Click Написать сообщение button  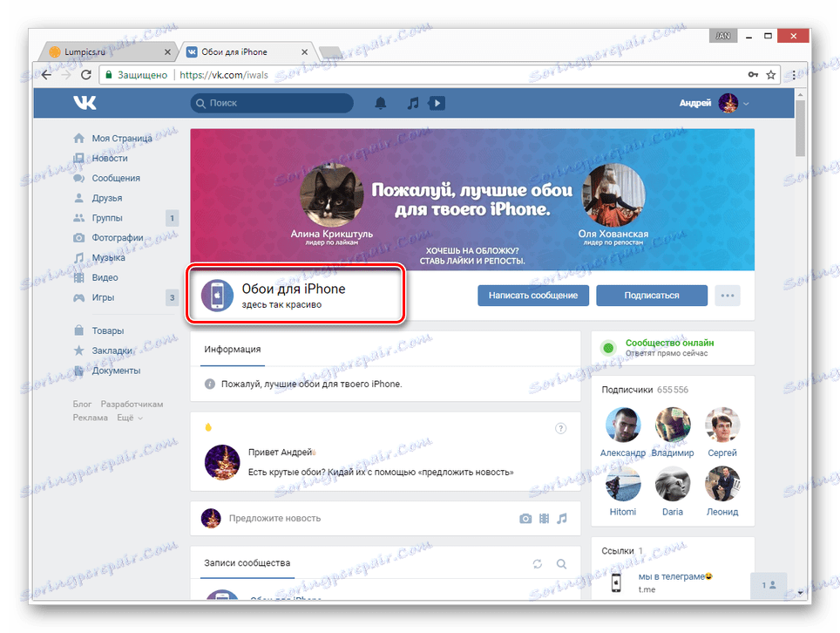533,296
